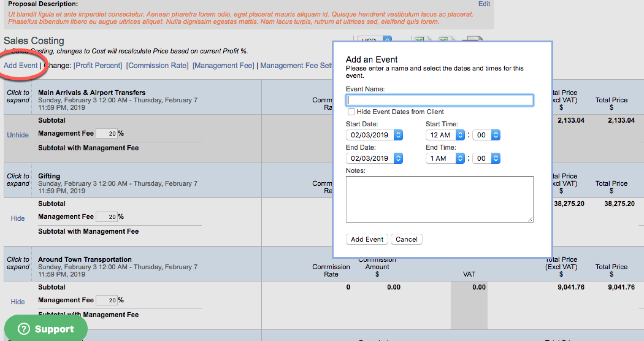Click inside the Notes text area
Viewport: 644px width, 341px height.
[x=439, y=199]
